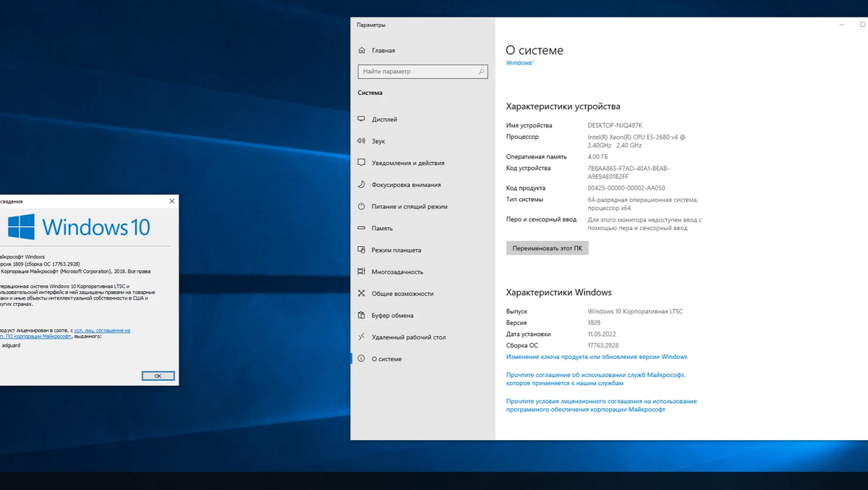Click the build number 17763.2928 in Settings
Screen dimensions: 868x490
coord(603,346)
